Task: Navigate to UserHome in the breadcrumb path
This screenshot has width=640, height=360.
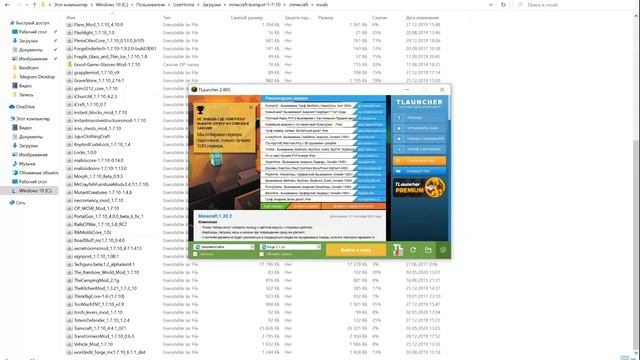Action: tap(184, 4)
